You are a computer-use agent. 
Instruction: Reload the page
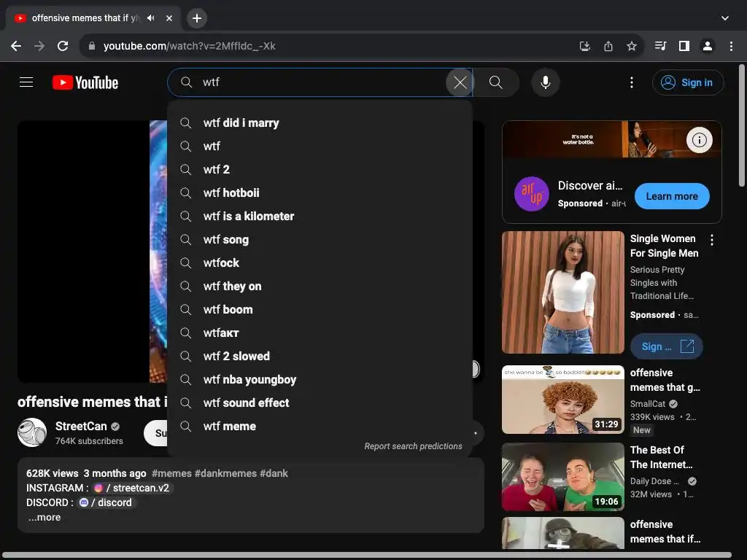(63, 46)
